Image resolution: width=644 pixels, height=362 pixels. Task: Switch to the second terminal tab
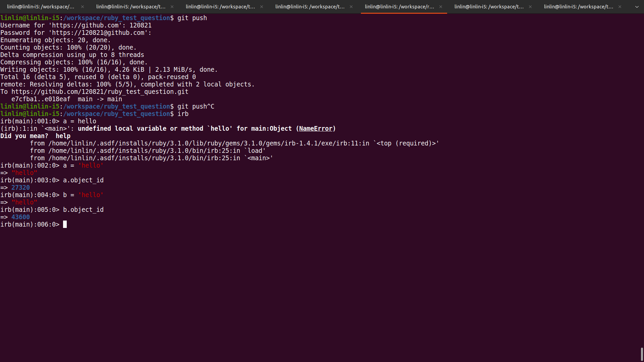[x=131, y=7]
